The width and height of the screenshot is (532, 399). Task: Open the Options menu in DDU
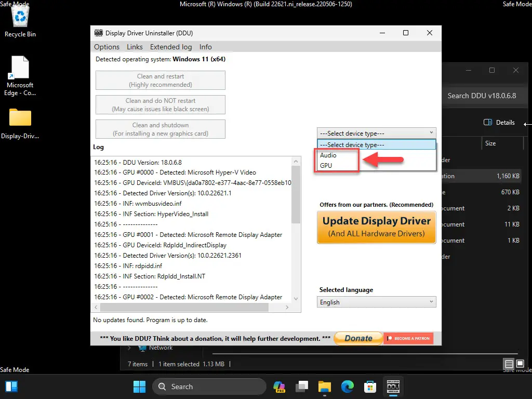pos(107,47)
